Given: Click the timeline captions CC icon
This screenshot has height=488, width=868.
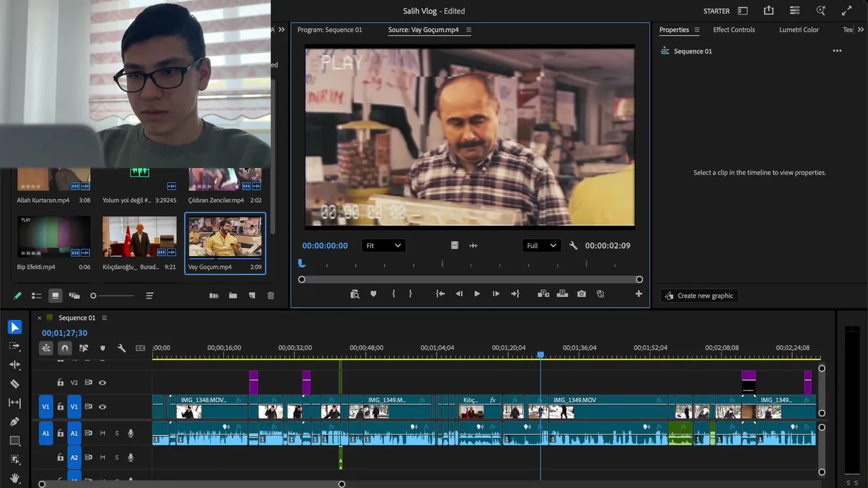Looking at the screenshot, I should pyautogui.click(x=140, y=348).
